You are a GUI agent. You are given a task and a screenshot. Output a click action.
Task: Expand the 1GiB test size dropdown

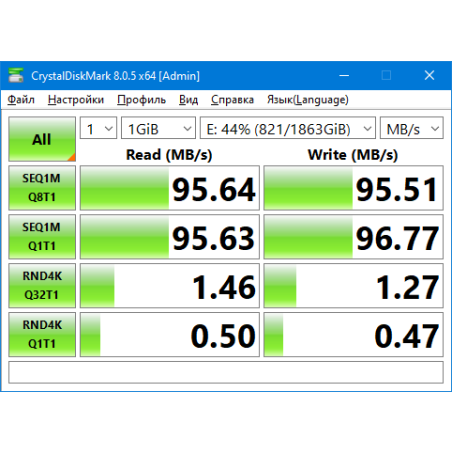coord(158,128)
